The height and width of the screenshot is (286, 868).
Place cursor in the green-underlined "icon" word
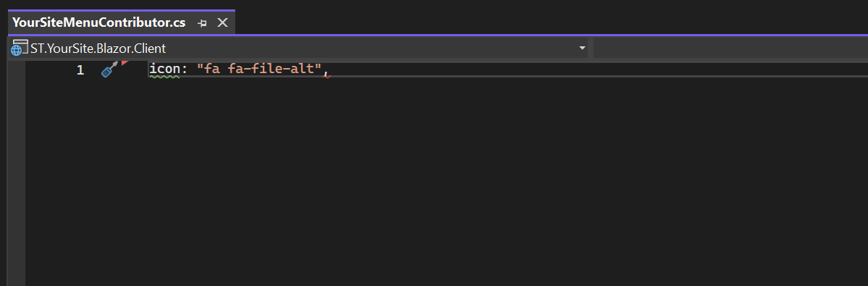pos(164,70)
